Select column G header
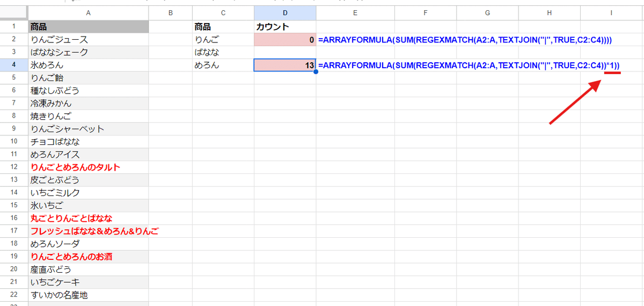 [x=487, y=12]
